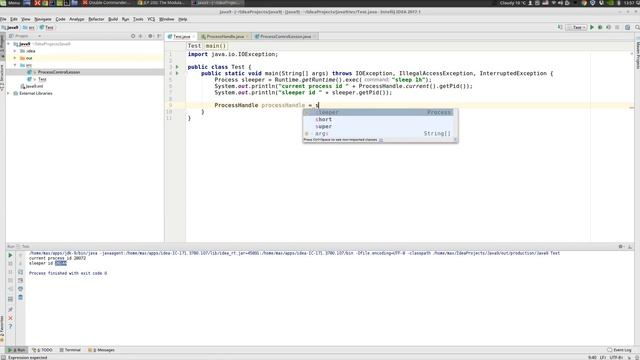The image size is (640, 360).
Task: Hide the Project tool window
Action: coord(159,36)
